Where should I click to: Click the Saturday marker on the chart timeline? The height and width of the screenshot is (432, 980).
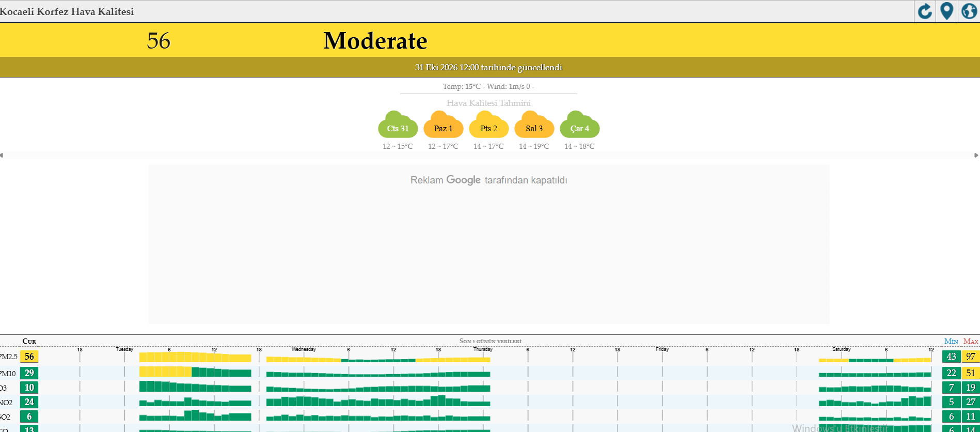coord(841,349)
